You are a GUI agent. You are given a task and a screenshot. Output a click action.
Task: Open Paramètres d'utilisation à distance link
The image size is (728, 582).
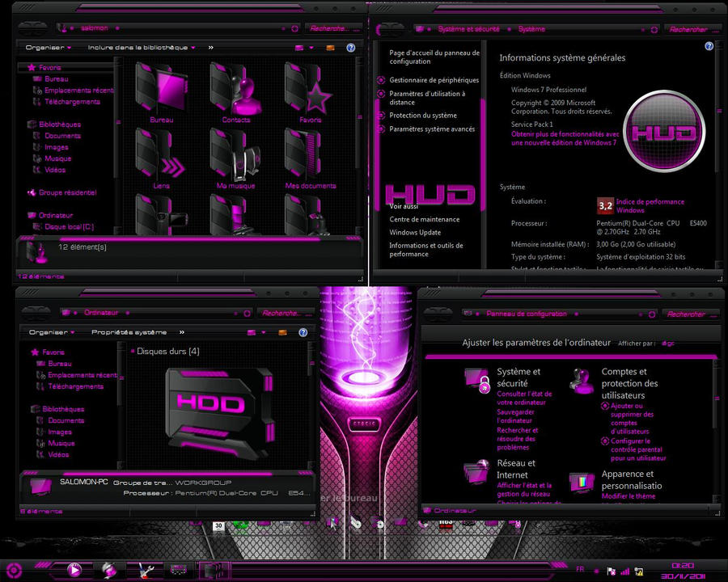coord(426,98)
